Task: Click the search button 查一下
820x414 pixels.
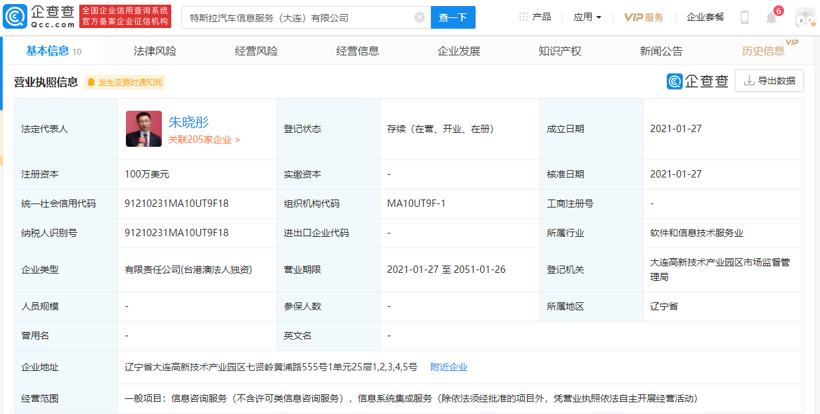Action: (453, 17)
